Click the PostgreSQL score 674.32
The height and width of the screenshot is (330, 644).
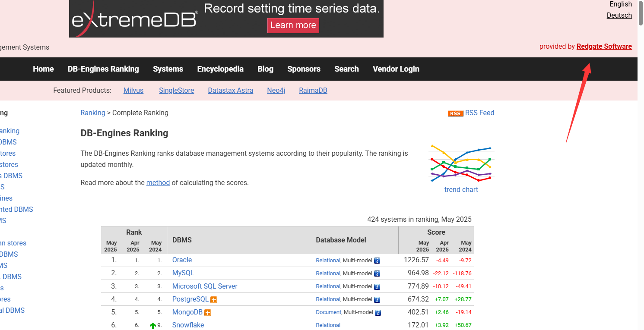click(x=418, y=299)
